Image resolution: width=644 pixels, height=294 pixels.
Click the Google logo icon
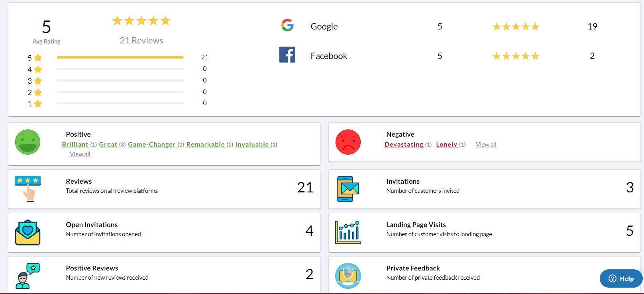[287, 25]
